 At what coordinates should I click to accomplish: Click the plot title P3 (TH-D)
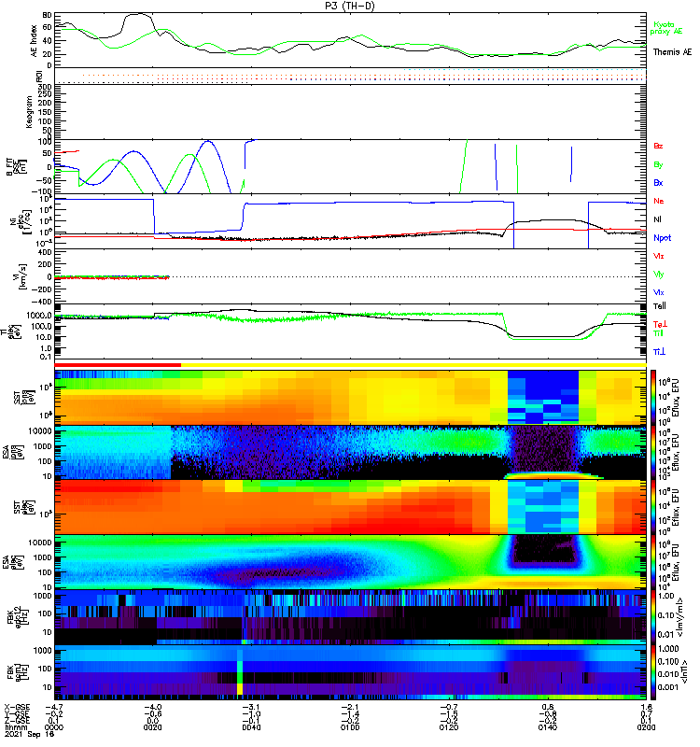(350, 6)
